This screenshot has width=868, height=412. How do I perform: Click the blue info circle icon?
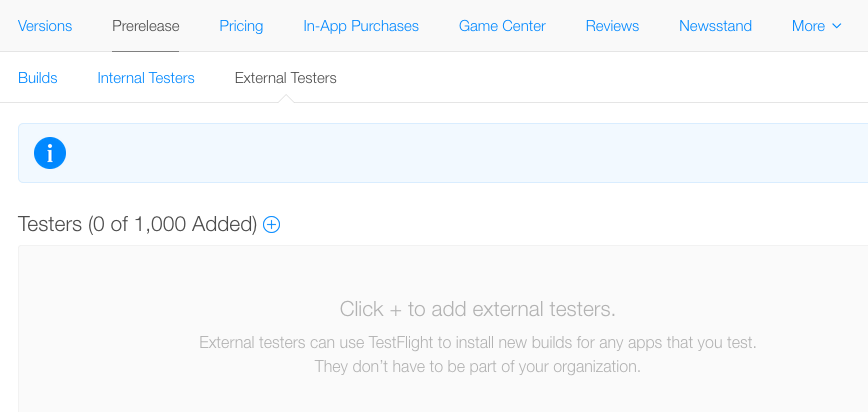coord(50,153)
